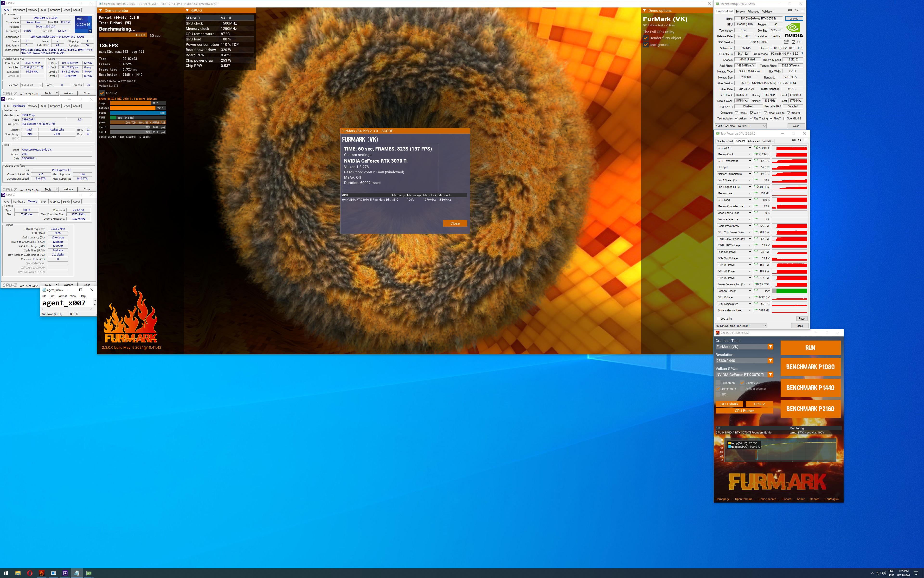Click the refresh icon in GPU-Z Graphics Card window
The image size is (924, 578).
[796, 10]
